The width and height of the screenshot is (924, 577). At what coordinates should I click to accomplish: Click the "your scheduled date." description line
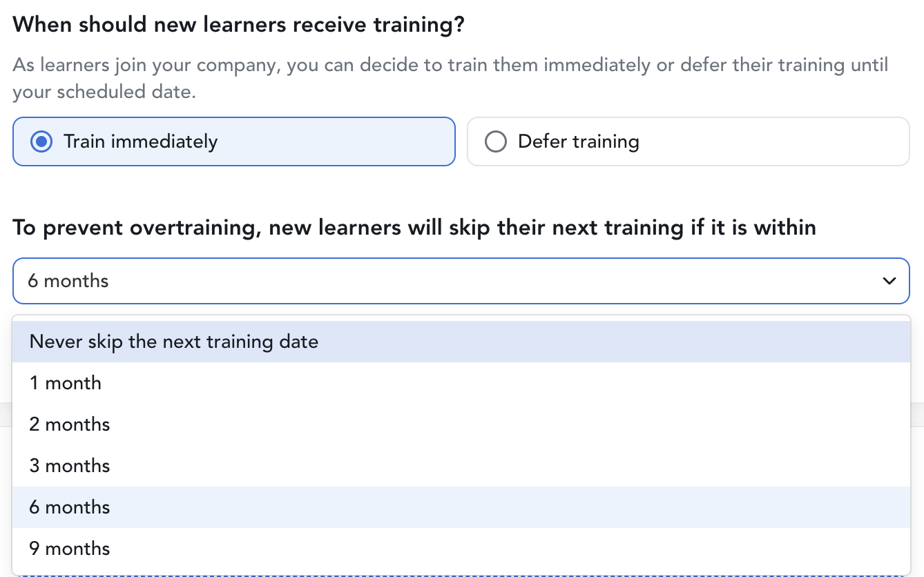pyautogui.click(x=104, y=92)
